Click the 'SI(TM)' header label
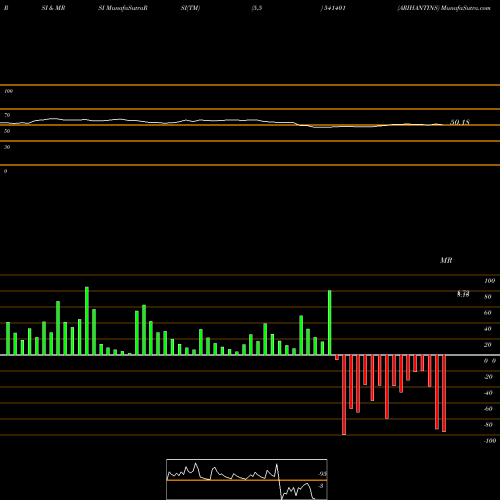The image size is (500, 500). coord(190,8)
